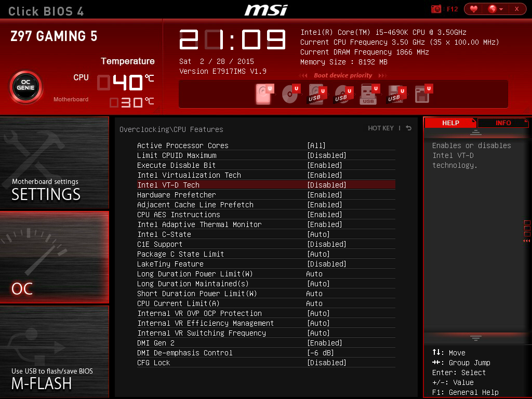
Task: Switch to the INFO tab
Action: (x=503, y=123)
